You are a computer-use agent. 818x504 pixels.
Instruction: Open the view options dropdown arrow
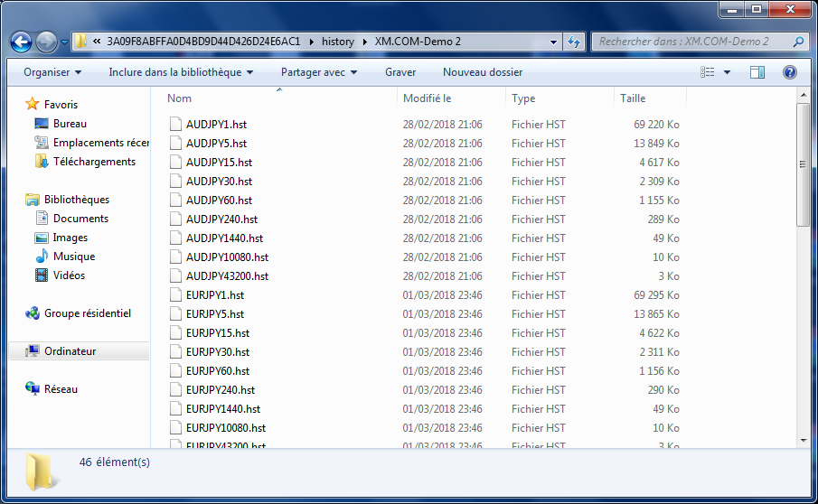coord(727,72)
